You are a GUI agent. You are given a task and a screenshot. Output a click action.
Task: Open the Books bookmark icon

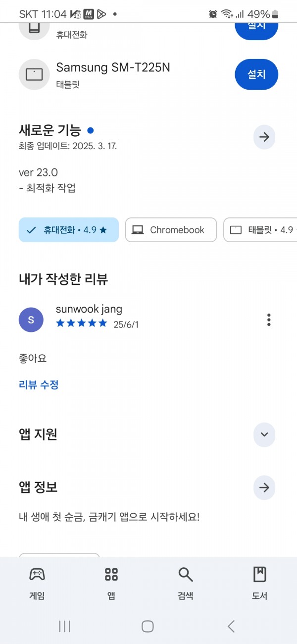259,575
